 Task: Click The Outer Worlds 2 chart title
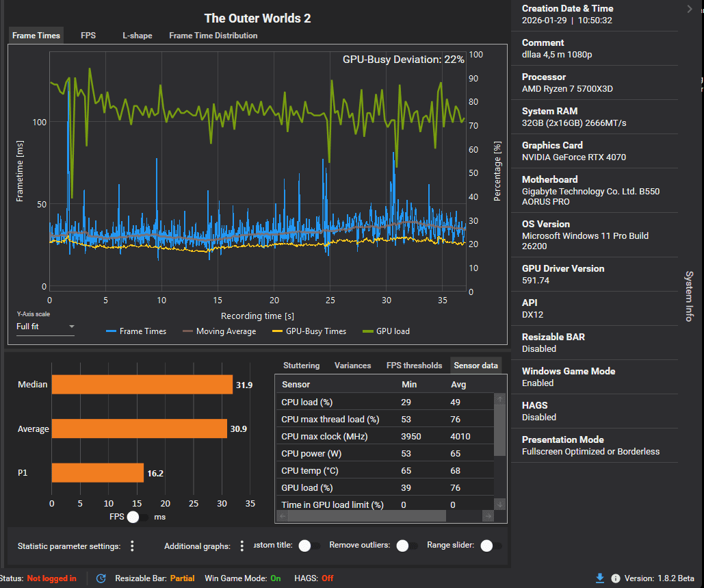point(257,18)
